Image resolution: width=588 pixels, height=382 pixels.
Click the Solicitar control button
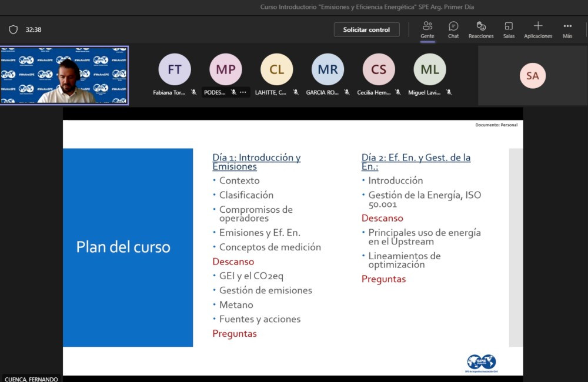click(367, 29)
